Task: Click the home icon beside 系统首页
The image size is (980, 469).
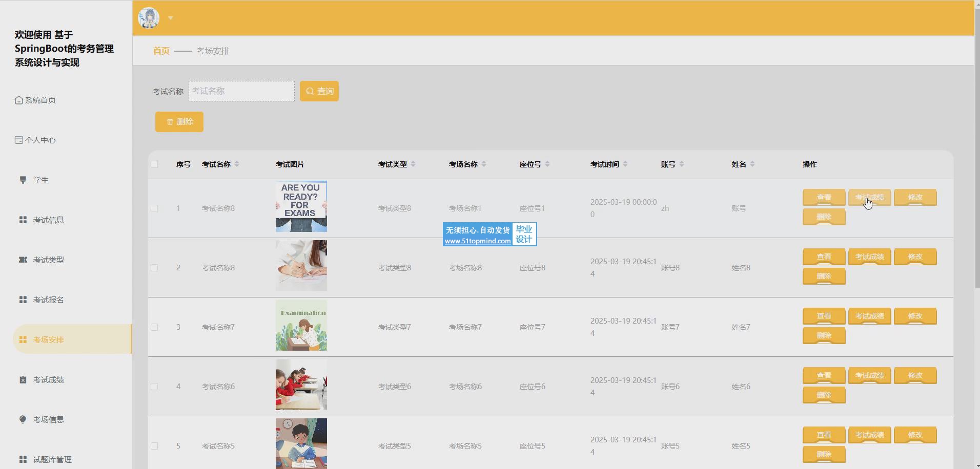Action: [x=19, y=100]
